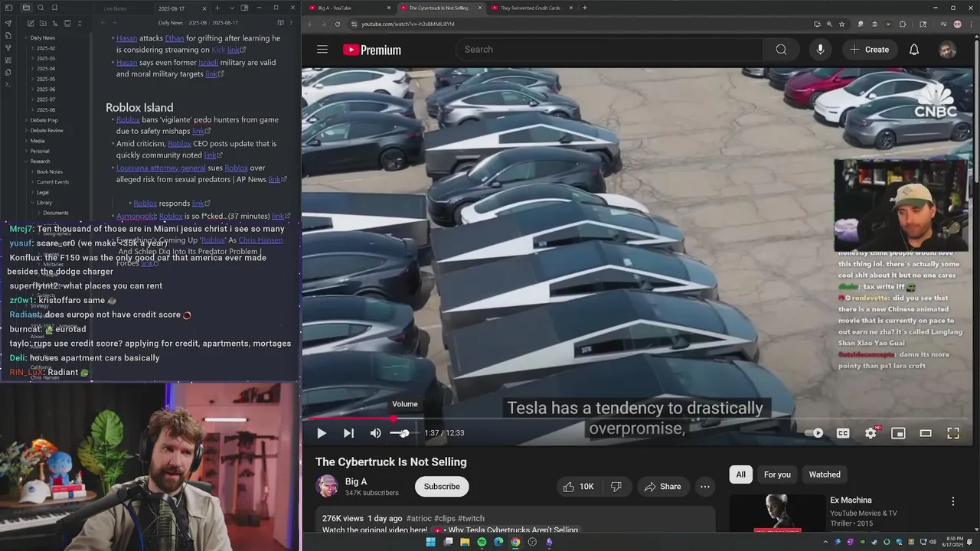The image size is (980, 551).
Task: Select the Watched chip
Action: [825, 474]
